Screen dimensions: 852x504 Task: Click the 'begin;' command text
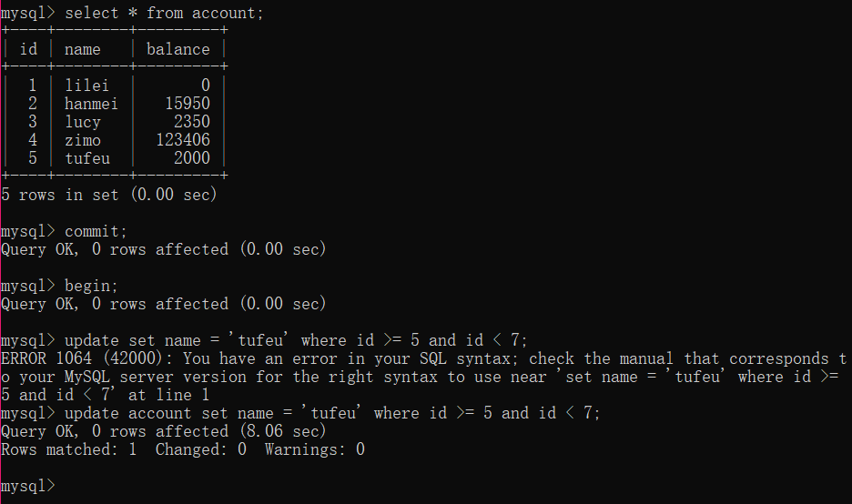point(91,286)
